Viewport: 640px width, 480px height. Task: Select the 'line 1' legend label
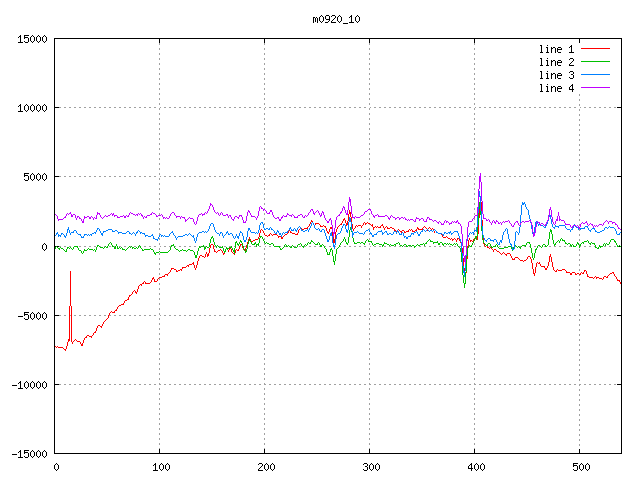click(x=556, y=49)
